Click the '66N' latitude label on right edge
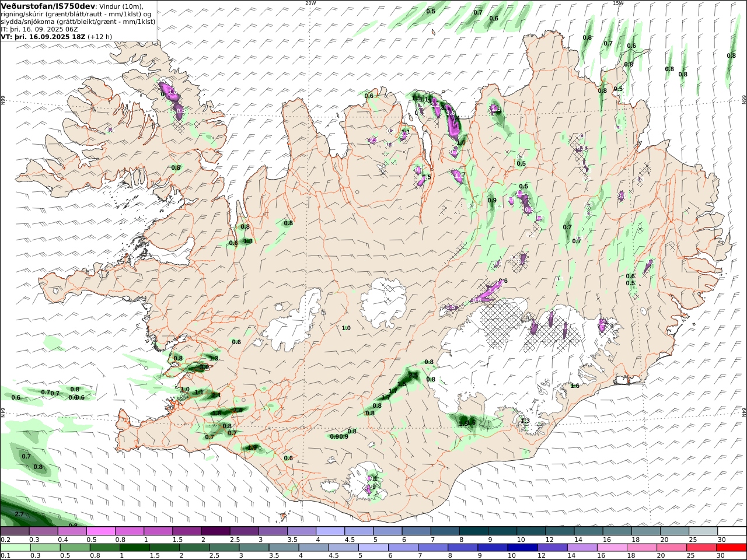This screenshot has height=560, width=747. [744, 100]
